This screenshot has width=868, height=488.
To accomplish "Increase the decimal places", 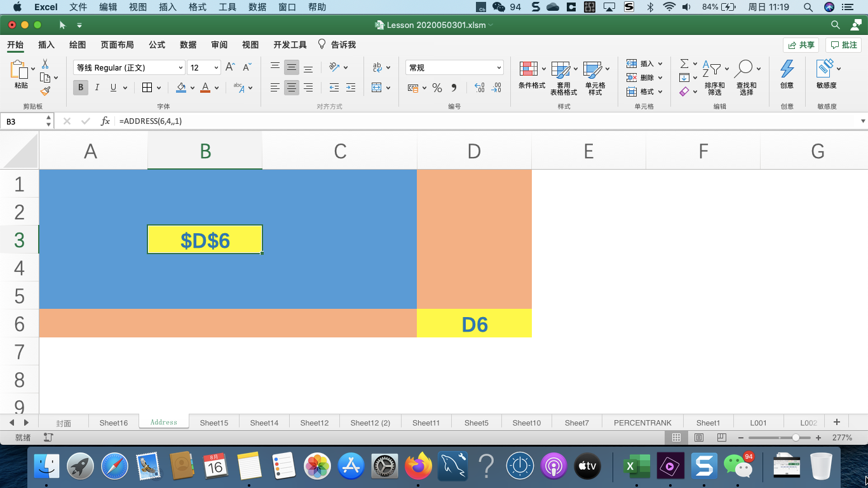I will (480, 88).
